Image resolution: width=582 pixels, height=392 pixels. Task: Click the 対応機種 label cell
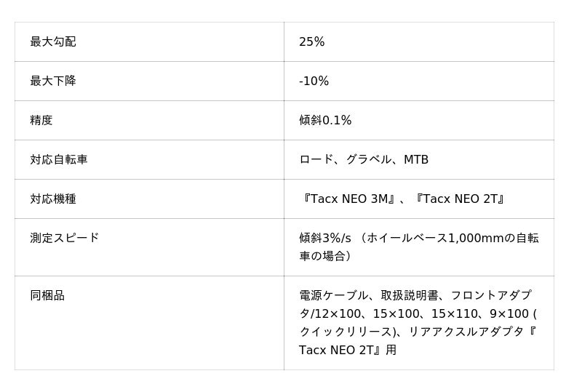pyautogui.click(x=53, y=199)
